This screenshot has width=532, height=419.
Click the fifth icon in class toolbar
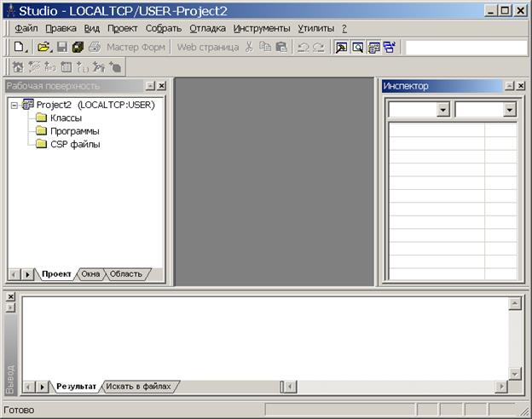pos(83,67)
